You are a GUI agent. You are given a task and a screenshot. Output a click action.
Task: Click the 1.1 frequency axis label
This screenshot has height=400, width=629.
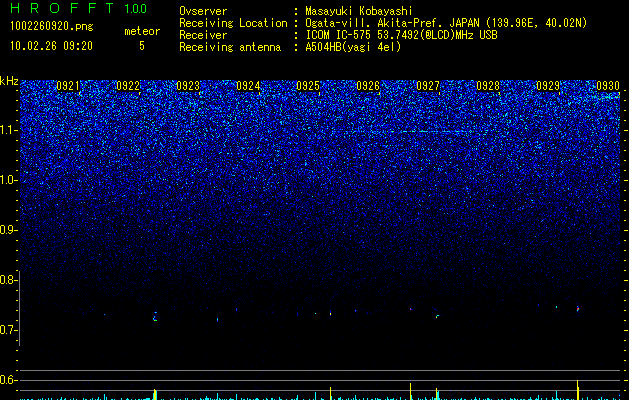tap(7, 130)
